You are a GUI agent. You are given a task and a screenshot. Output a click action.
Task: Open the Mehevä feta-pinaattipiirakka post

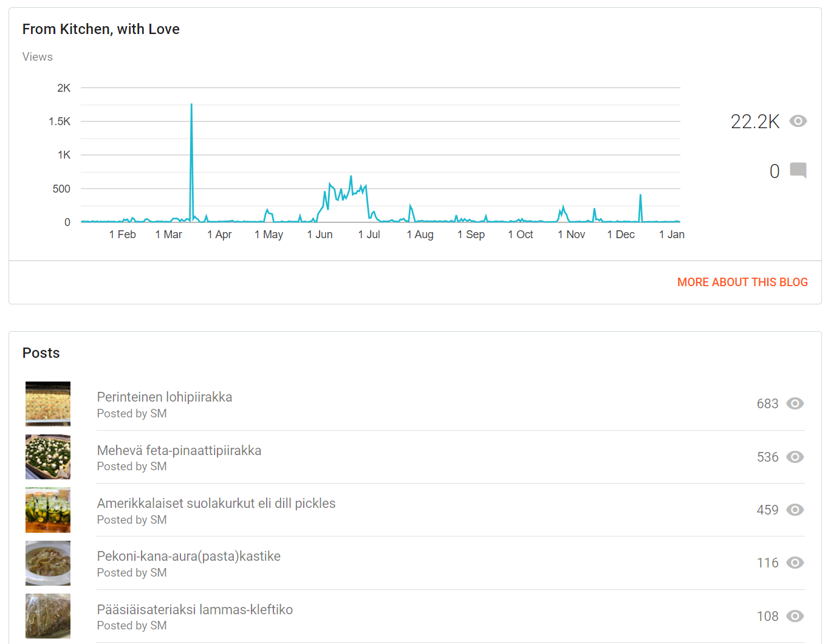coord(179,450)
